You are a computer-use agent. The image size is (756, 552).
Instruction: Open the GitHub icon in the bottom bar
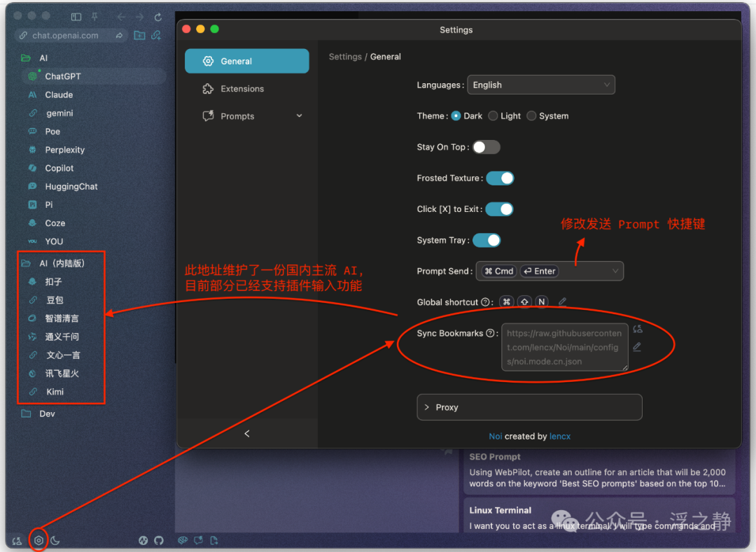coord(159,540)
